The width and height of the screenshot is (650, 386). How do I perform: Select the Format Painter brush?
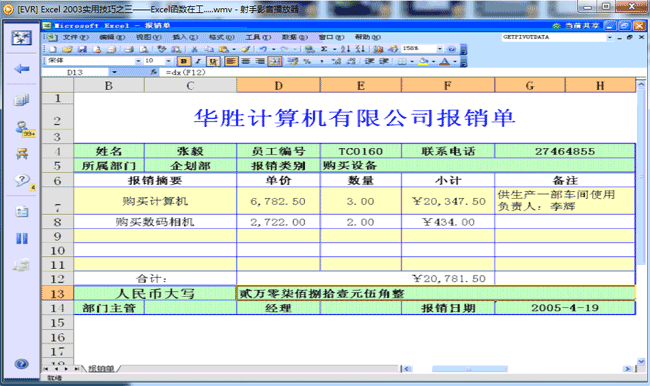pyautogui.click(x=245, y=49)
